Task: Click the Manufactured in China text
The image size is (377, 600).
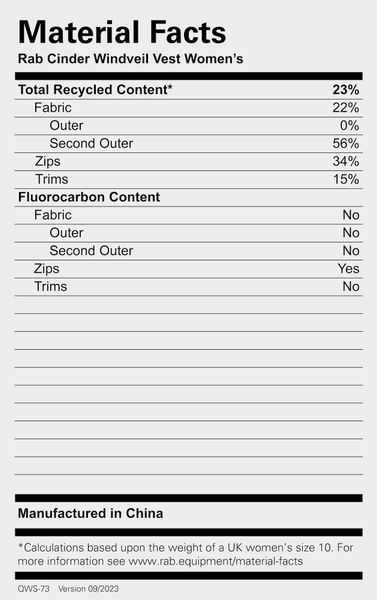Action: 90,513
